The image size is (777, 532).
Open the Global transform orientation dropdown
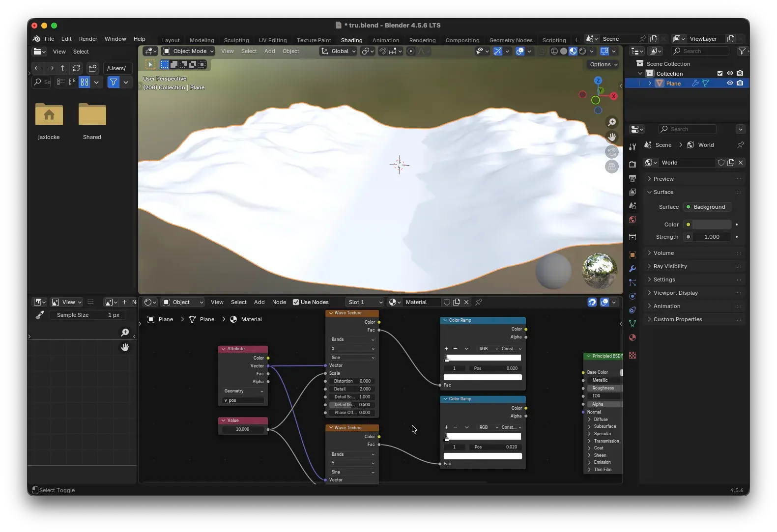pos(339,51)
